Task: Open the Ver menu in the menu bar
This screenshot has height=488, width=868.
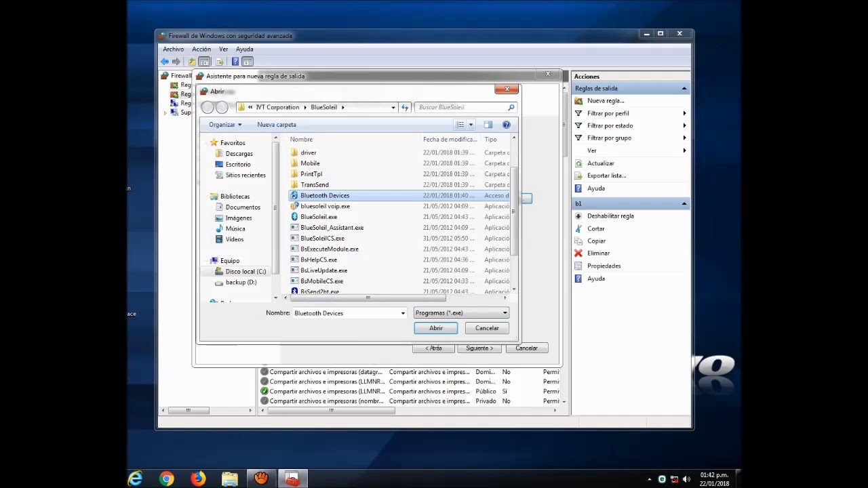Action: pyautogui.click(x=224, y=49)
